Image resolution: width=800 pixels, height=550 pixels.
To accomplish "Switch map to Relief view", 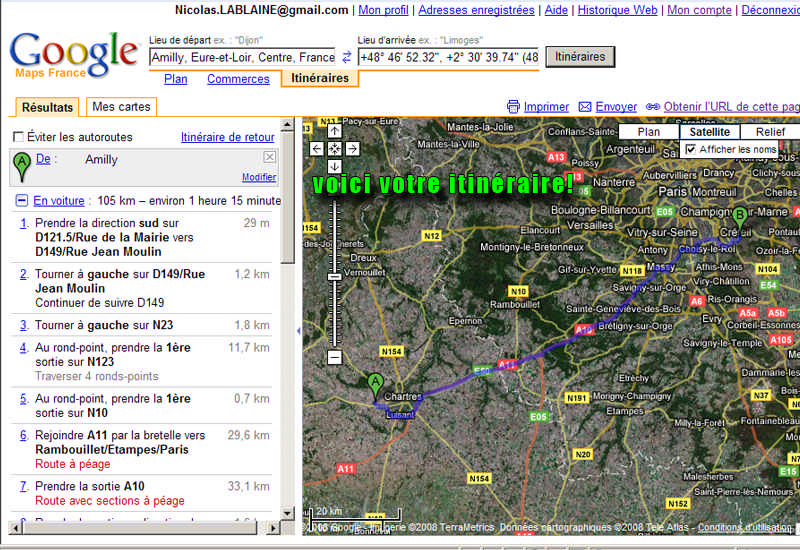I will coord(770,132).
